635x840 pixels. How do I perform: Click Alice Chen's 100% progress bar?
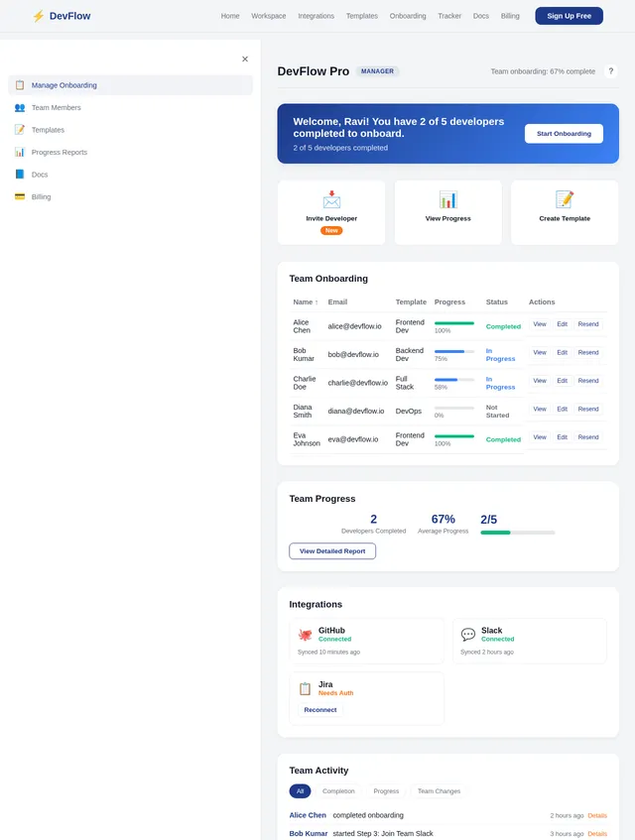(454, 323)
